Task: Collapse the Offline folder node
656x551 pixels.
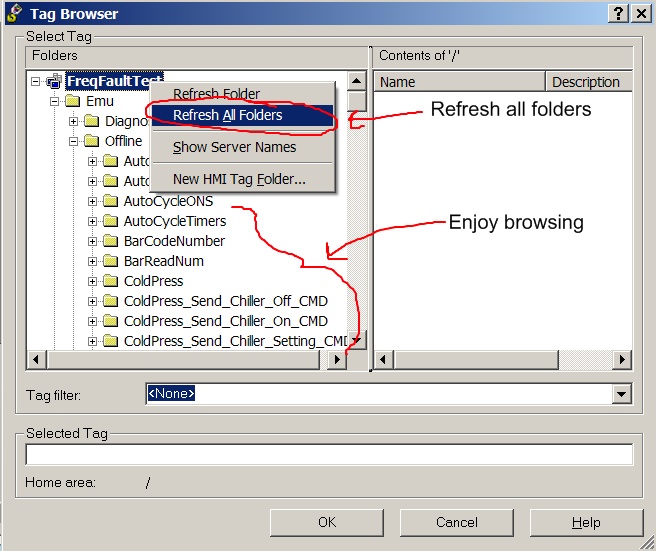Action: pos(74,141)
